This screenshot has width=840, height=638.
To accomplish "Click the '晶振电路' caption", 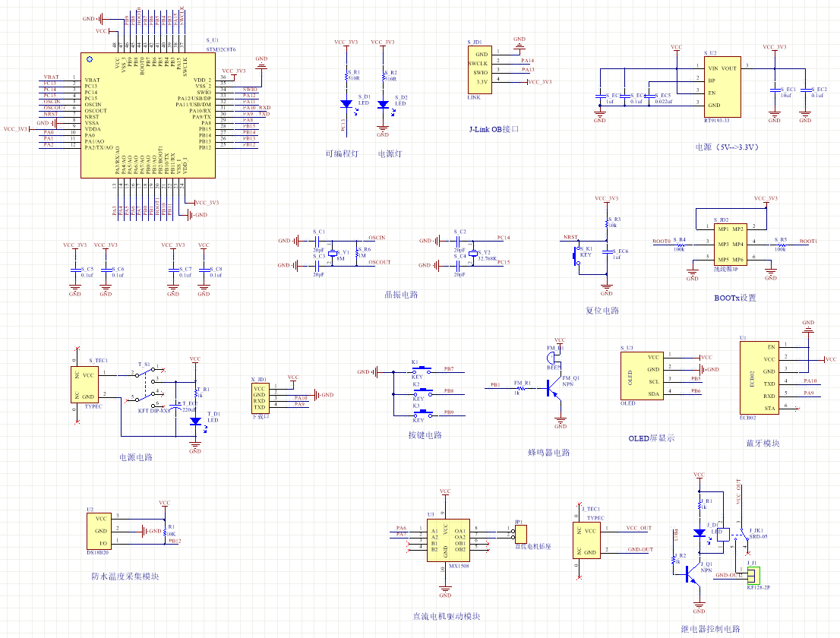I will coord(401,295).
